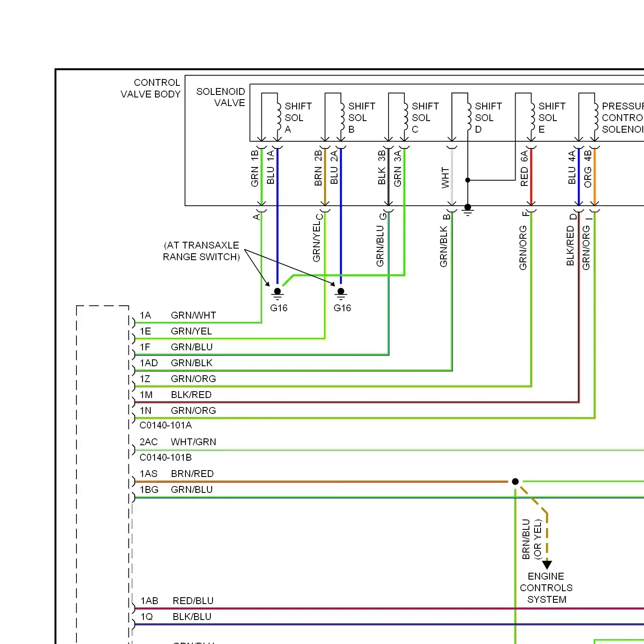Viewport: 644px width, 644px height.
Task: Click pin label "1BG"
Action: (x=149, y=489)
